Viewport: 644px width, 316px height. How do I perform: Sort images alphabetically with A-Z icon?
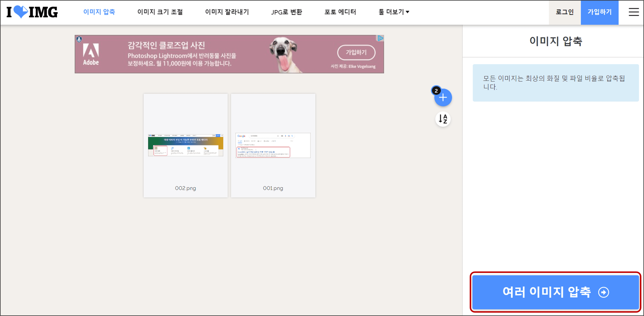443,119
